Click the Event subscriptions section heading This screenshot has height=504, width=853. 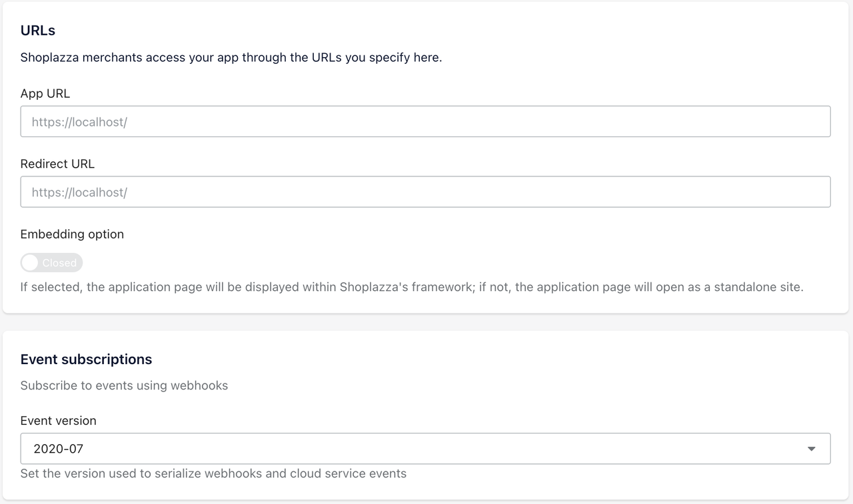[86, 360]
